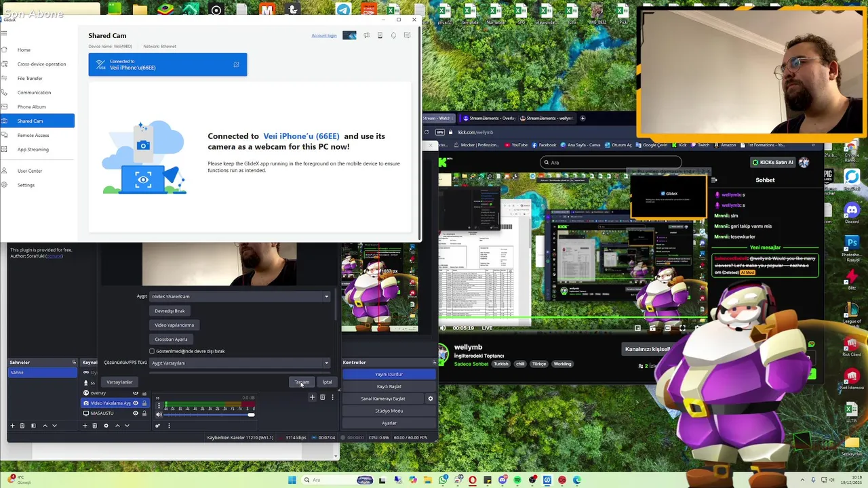Open Phone Album section

point(37,106)
